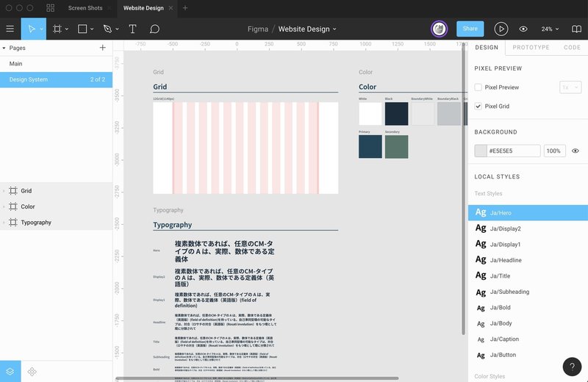
Task: Select Ja/Bold text style
Action: (x=528, y=307)
